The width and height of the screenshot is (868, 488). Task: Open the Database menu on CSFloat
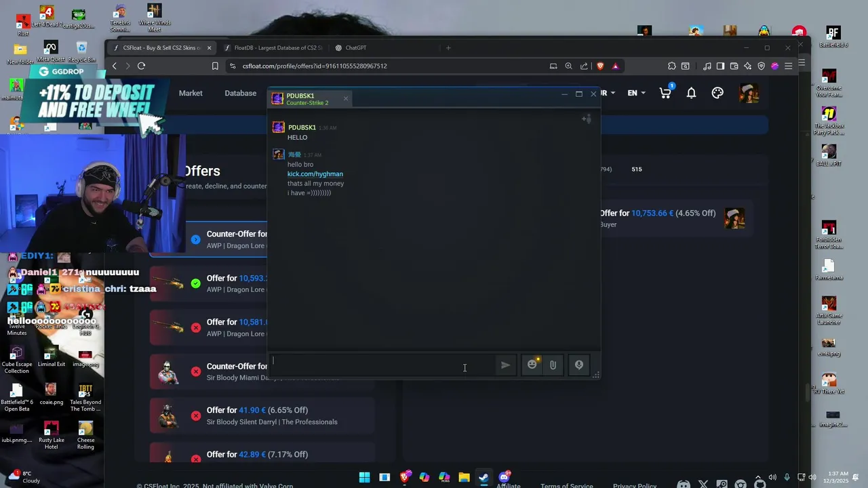click(x=240, y=93)
